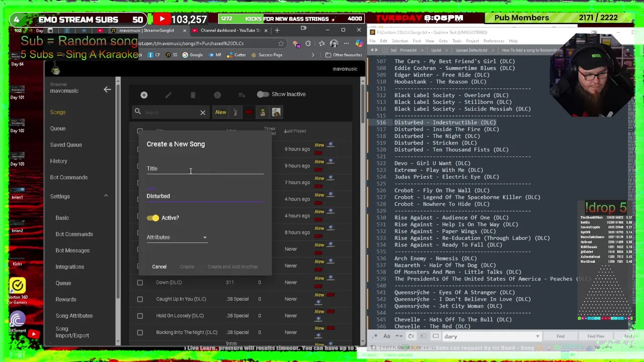Open the Selection menu in Sublime Text

[x=400, y=41]
